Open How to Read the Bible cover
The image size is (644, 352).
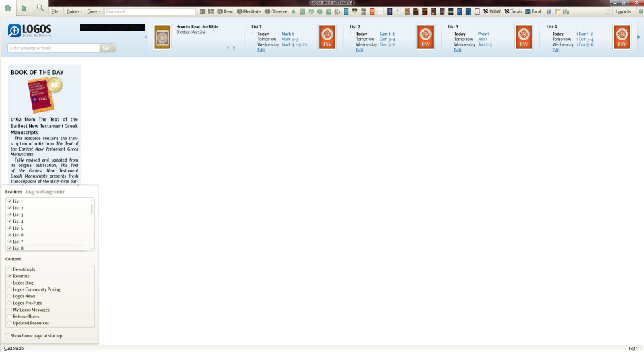point(162,37)
